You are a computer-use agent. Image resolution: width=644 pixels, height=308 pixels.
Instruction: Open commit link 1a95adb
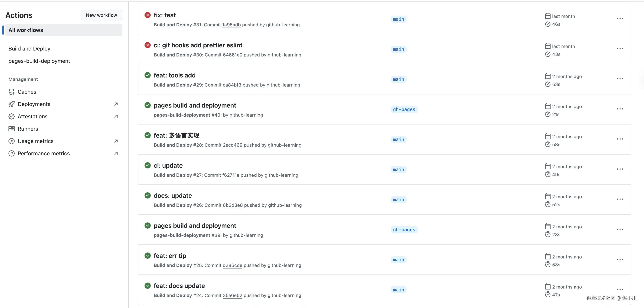pyautogui.click(x=231, y=25)
